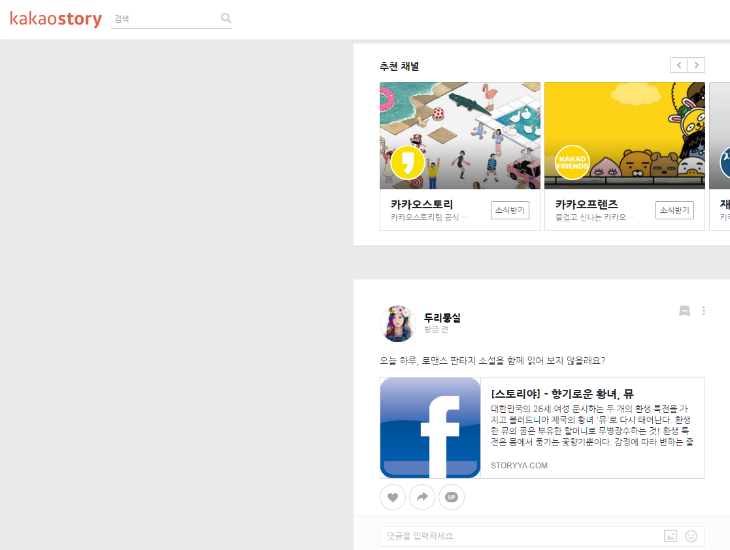Go to previous recommended channels arrow
Viewport: 730px width, 550px height.
(679, 65)
